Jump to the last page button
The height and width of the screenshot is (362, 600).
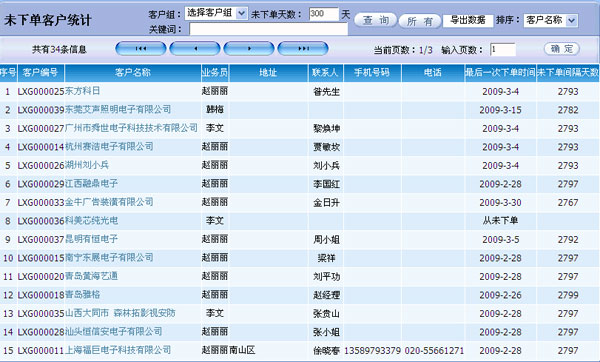[303, 49]
